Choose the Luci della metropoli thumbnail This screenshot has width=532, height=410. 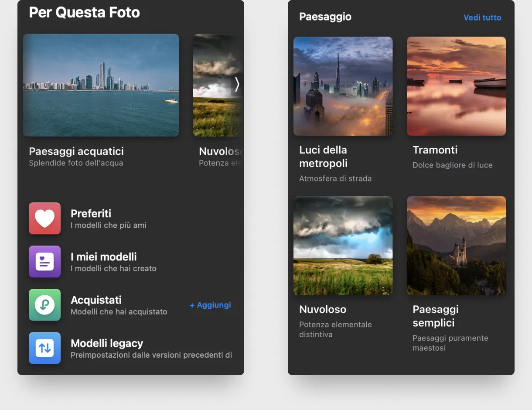click(x=343, y=86)
